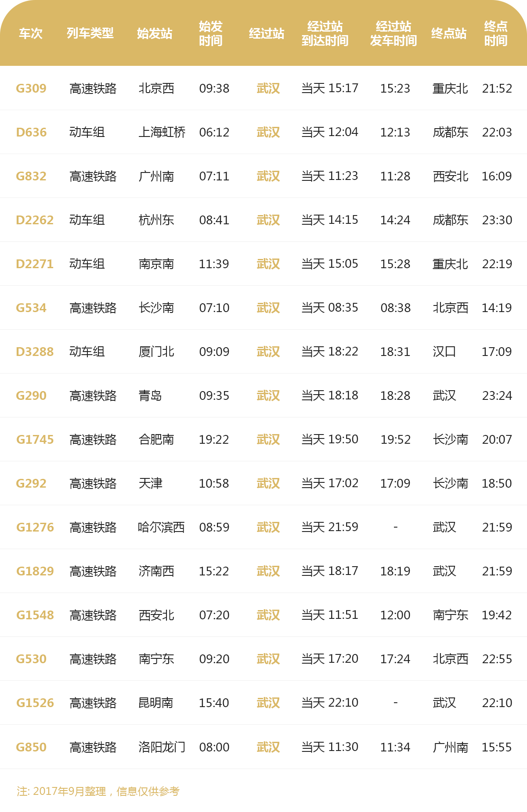Open the 武汉 station link in G1276 row
527x812 pixels.
click(268, 527)
